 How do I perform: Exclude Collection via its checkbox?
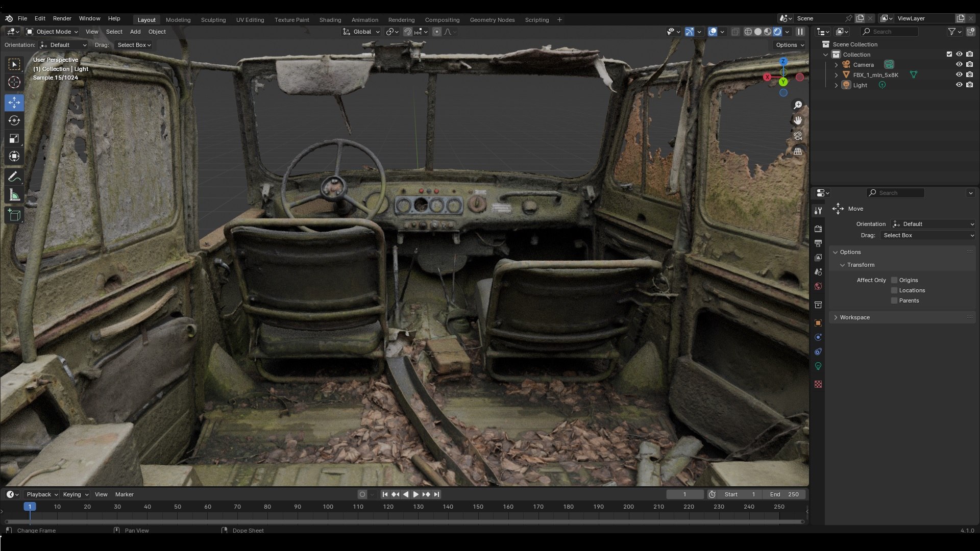click(x=949, y=54)
